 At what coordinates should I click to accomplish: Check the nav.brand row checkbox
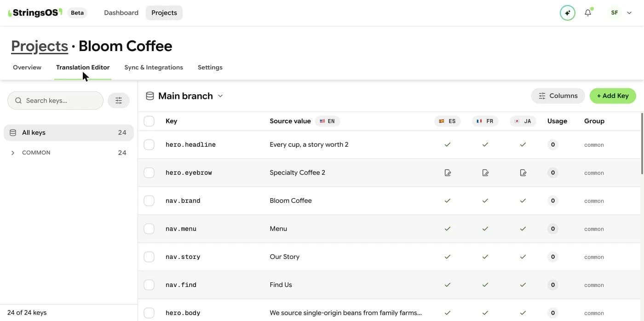[149, 201]
